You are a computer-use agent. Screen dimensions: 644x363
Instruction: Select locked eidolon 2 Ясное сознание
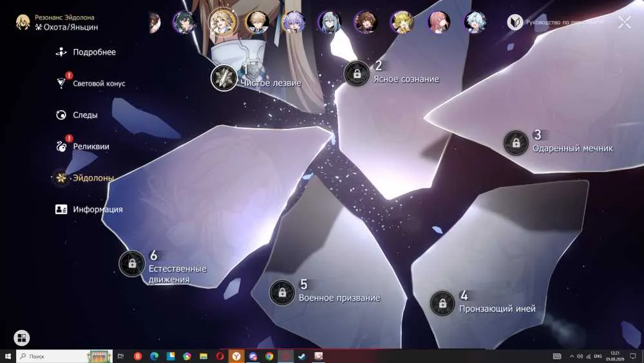(x=357, y=74)
